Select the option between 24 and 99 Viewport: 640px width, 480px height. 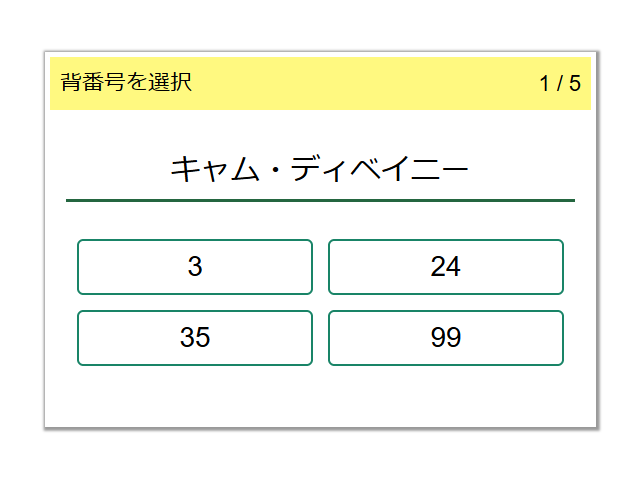(195, 338)
